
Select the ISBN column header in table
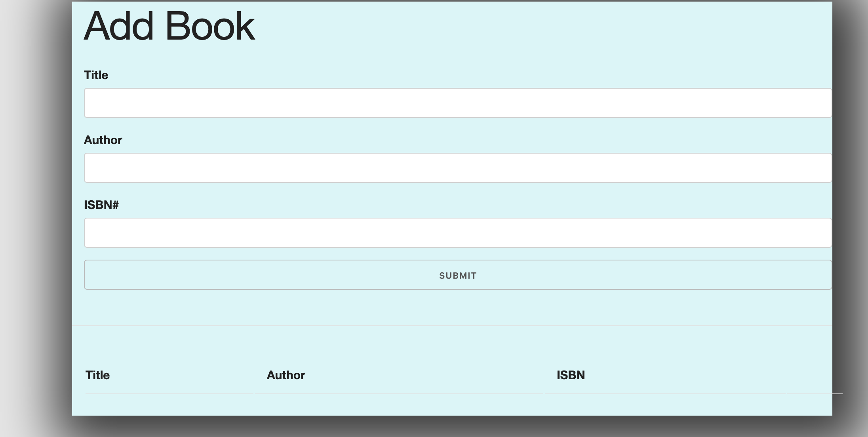571,375
